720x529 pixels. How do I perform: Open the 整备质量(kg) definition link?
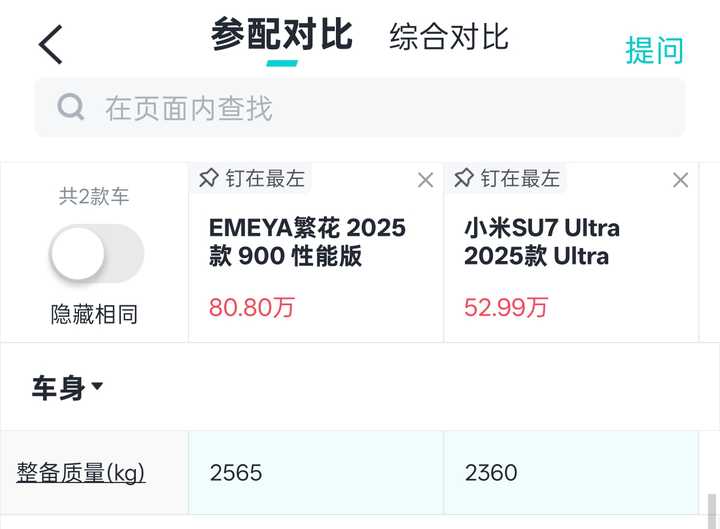81,473
